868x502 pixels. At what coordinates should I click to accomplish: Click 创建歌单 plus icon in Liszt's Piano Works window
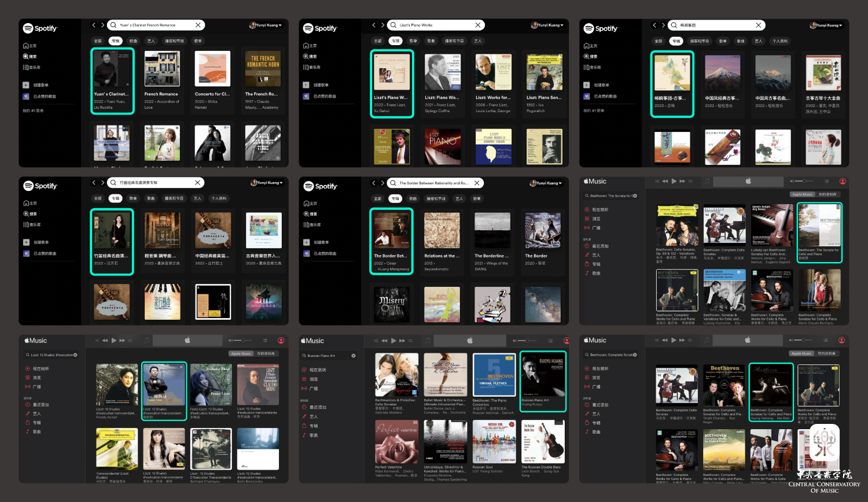click(306, 85)
